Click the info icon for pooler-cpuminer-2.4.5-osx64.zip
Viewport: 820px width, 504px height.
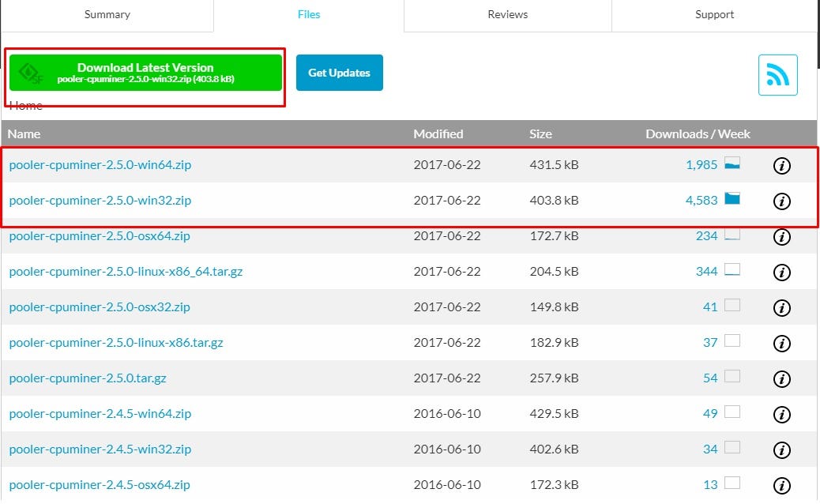pyautogui.click(x=782, y=486)
